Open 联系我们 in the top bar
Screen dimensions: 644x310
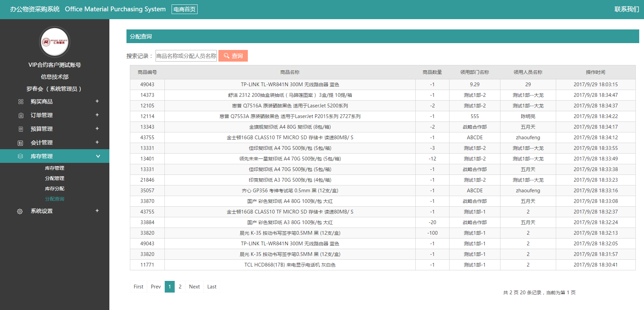(x=626, y=9)
